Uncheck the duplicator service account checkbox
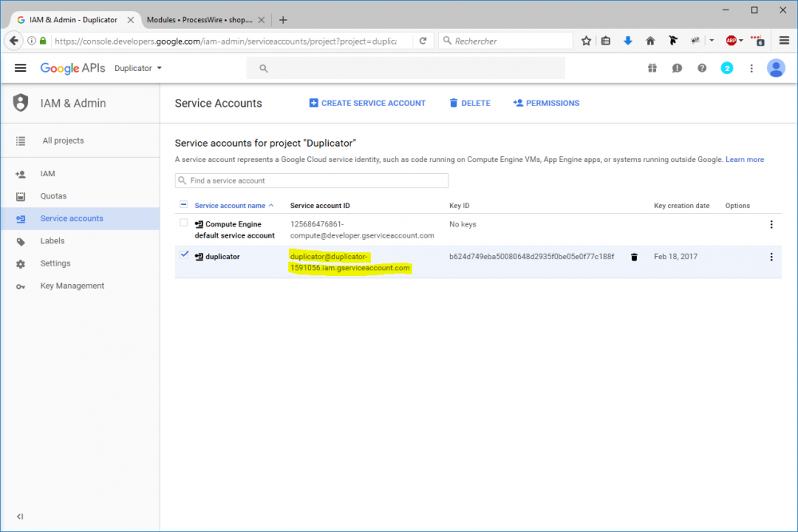 point(184,255)
